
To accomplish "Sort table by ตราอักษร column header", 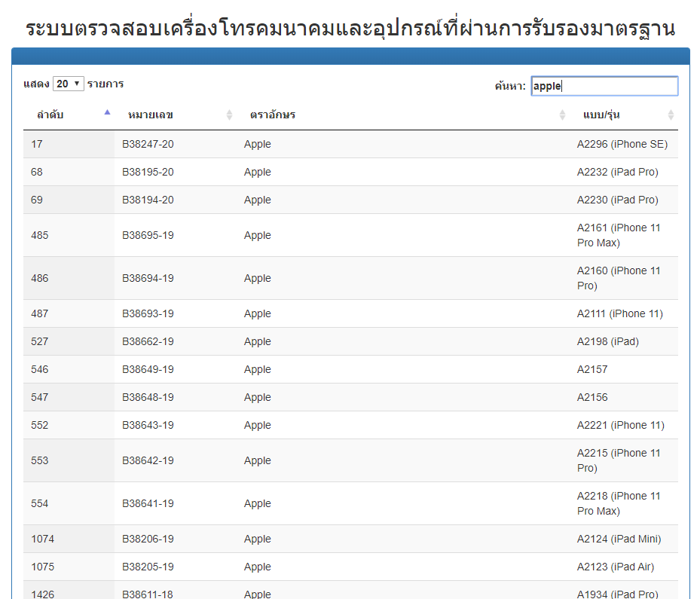I will [273, 115].
